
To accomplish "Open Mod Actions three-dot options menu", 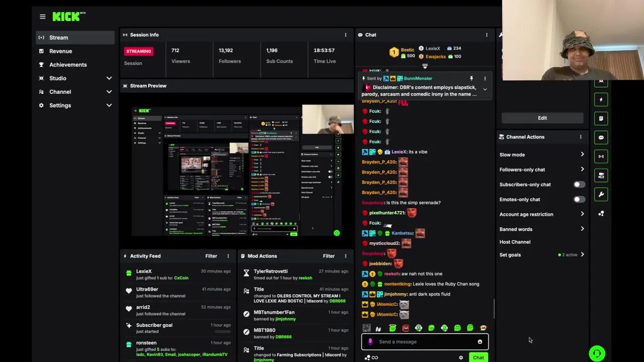I will [345, 256].
